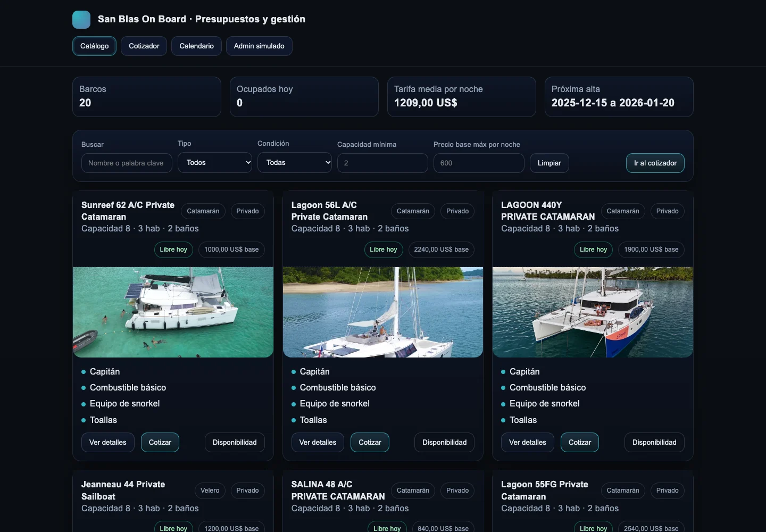This screenshot has width=766, height=532.
Task: Click the Jeanneau 44 Private Sailboat title
Action: (123, 491)
